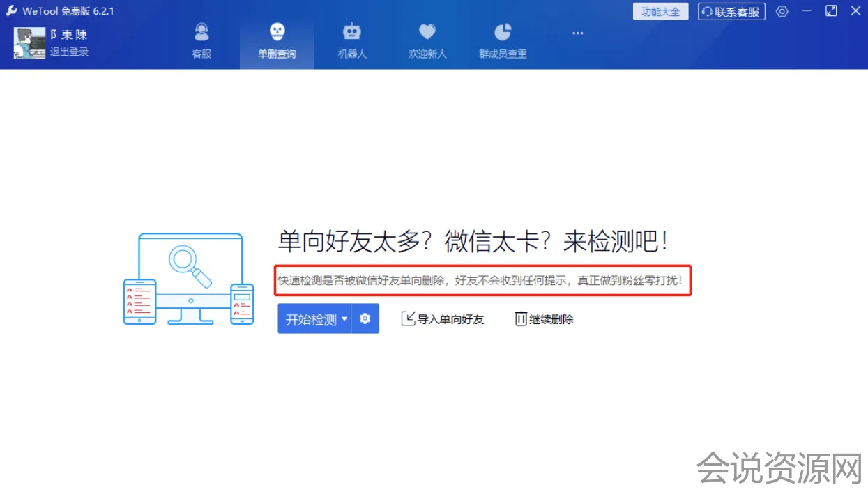
Task: Minimize the WeTool window
Action: pos(807,11)
